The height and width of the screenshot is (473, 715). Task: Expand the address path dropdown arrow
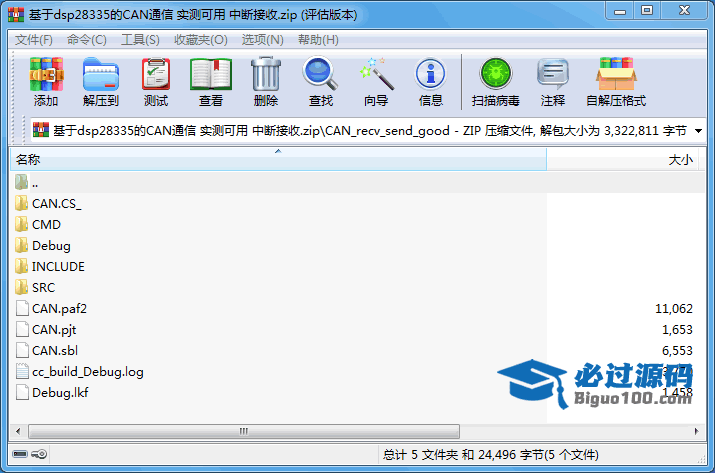tap(698, 131)
